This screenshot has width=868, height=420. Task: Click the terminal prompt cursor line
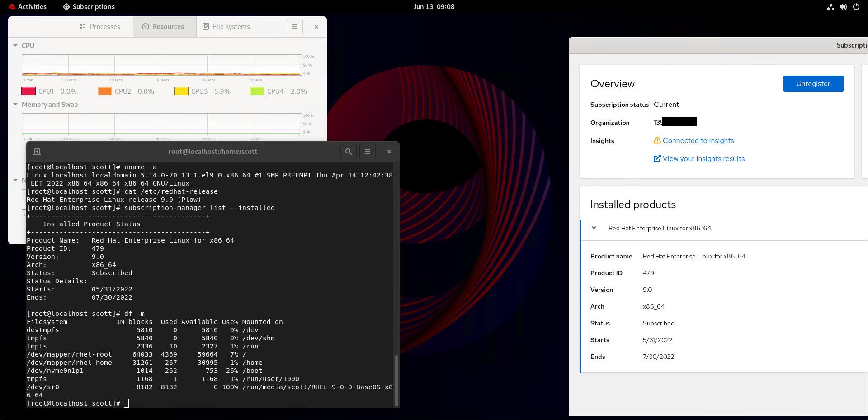pyautogui.click(x=78, y=403)
